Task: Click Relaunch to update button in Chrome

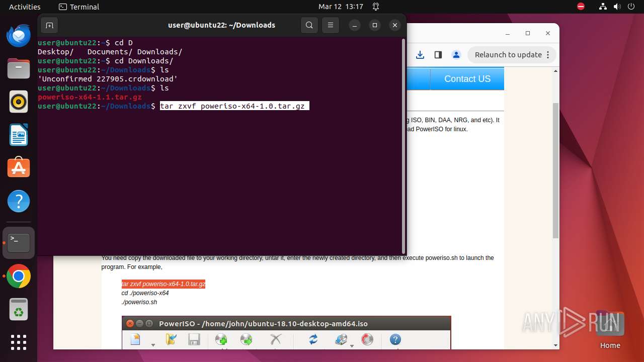Action: [512, 55]
